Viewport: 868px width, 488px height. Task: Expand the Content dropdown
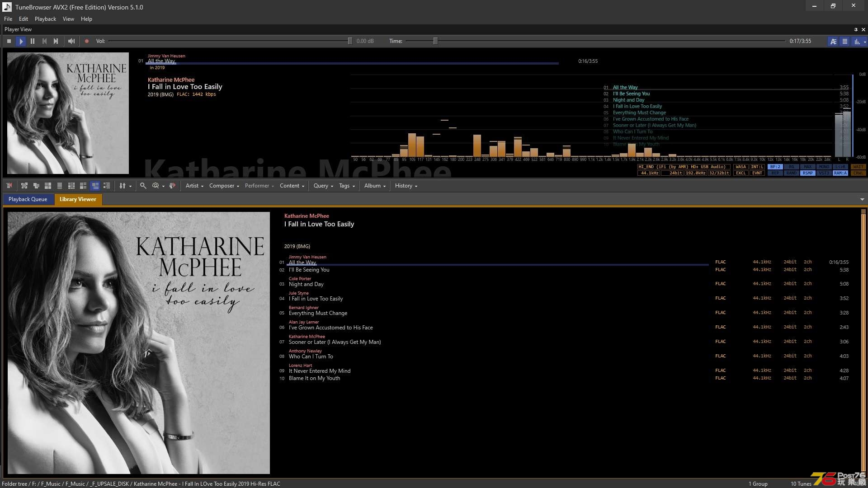pyautogui.click(x=292, y=186)
